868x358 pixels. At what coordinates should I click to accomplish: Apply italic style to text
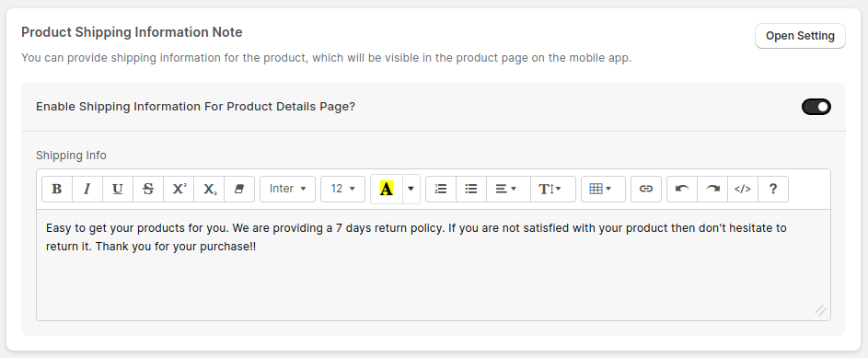pyautogui.click(x=87, y=189)
